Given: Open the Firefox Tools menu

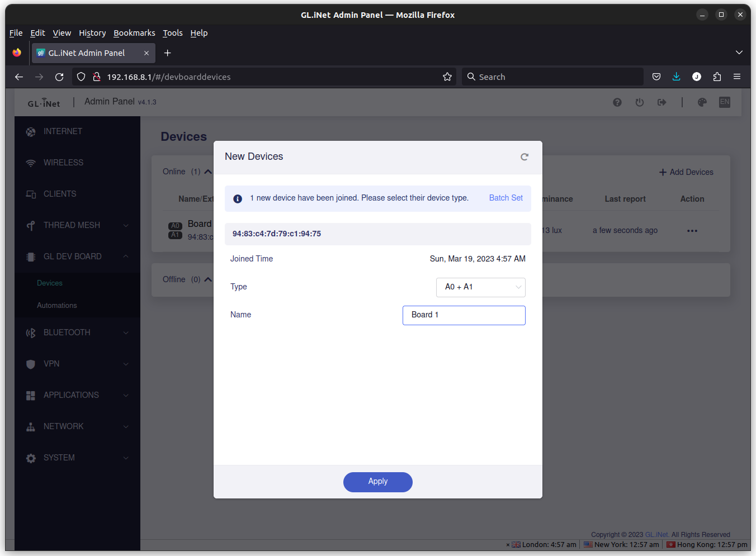Looking at the screenshot, I should tap(173, 33).
